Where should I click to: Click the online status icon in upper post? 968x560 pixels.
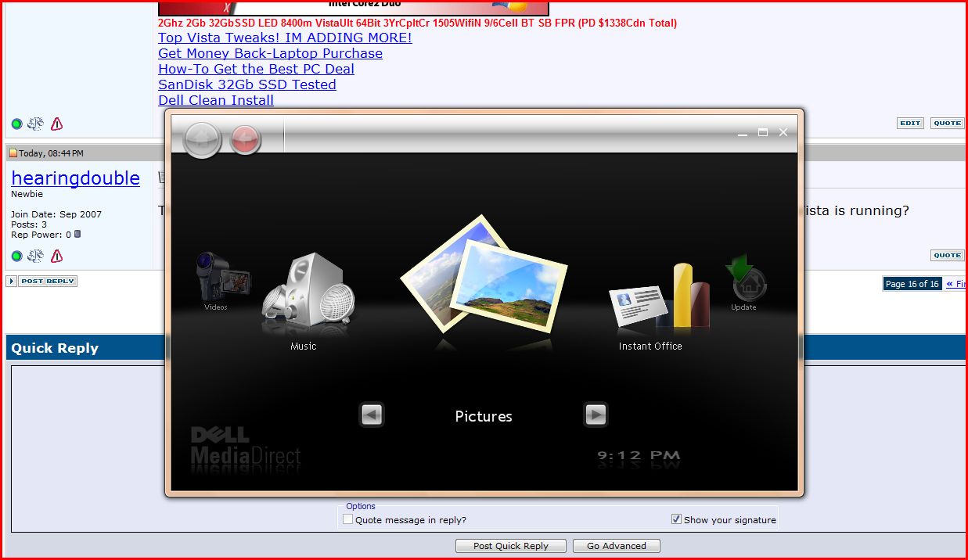(x=17, y=124)
